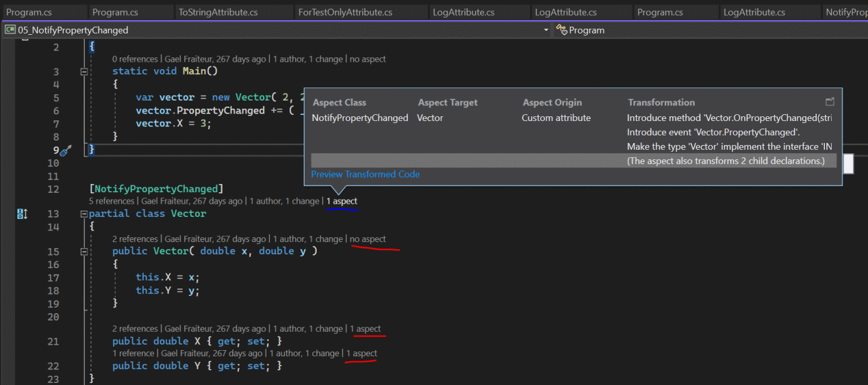The width and height of the screenshot is (868, 385).
Task: Click 'Make the type Vector implement' row
Action: 730,146
